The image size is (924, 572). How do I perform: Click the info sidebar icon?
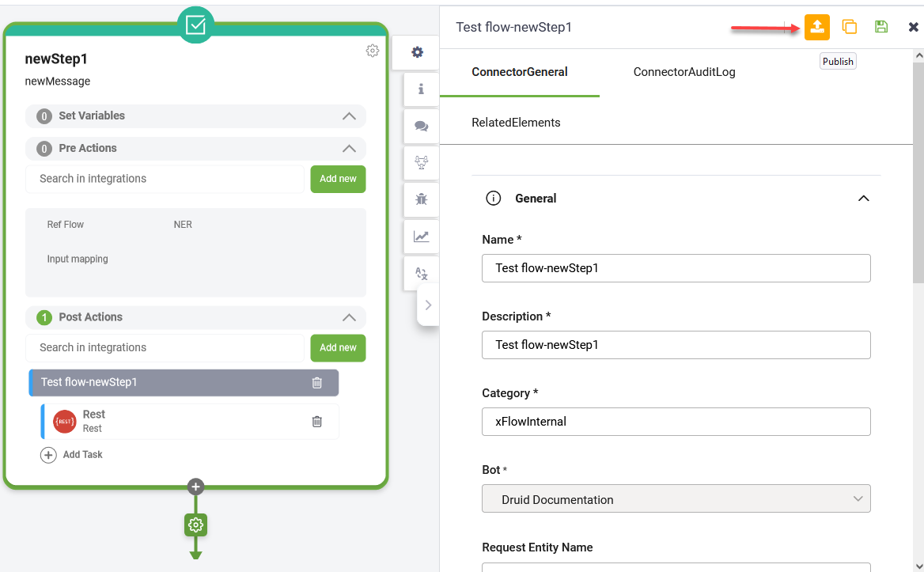[x=421, y=89]
